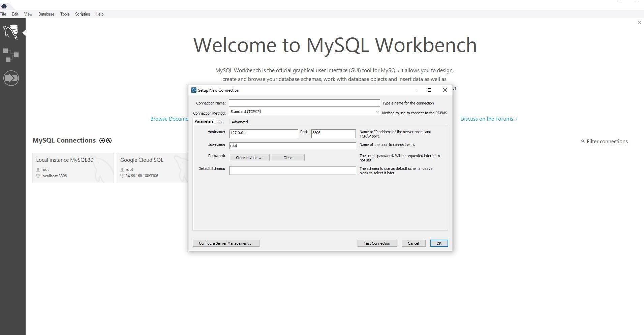Image resolution: width=644 pixels, height=335 pixels.
Task: Open Configure Server Management
Action: pos(226,243)
